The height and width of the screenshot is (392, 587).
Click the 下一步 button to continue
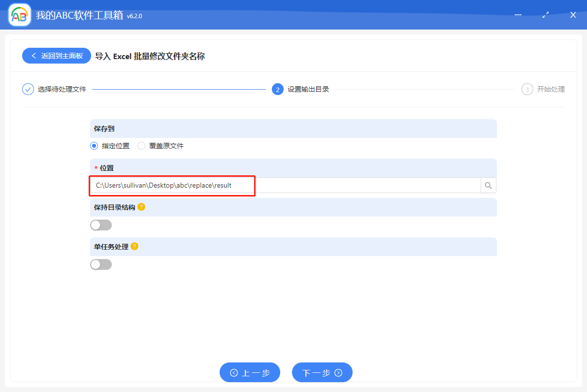point(322,372)
